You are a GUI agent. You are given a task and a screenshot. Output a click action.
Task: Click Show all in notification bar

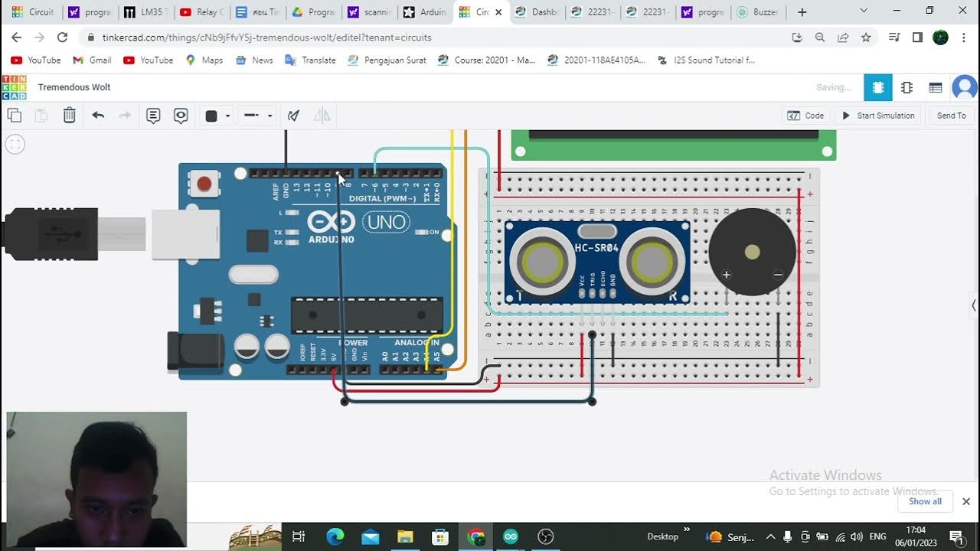[x=925, y=501]
